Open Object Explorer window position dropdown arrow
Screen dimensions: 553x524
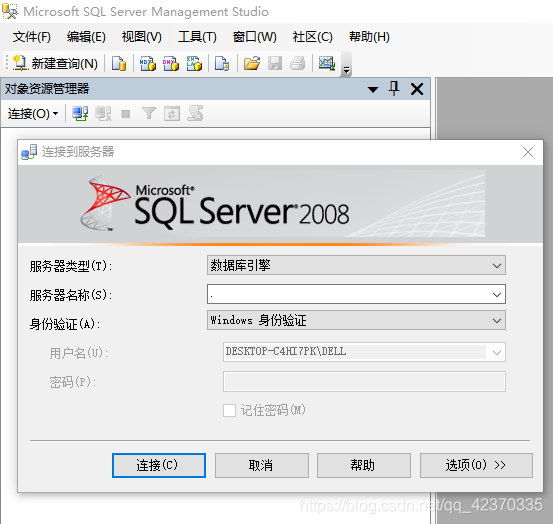point(373,89)
